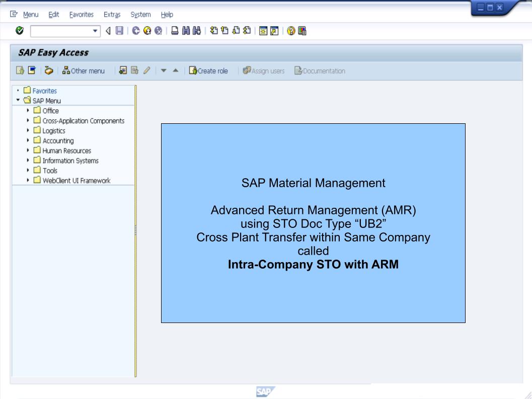Click the Assign users button
The width and height of the screenshot is (532, 399).
click(x=264, y=70)
